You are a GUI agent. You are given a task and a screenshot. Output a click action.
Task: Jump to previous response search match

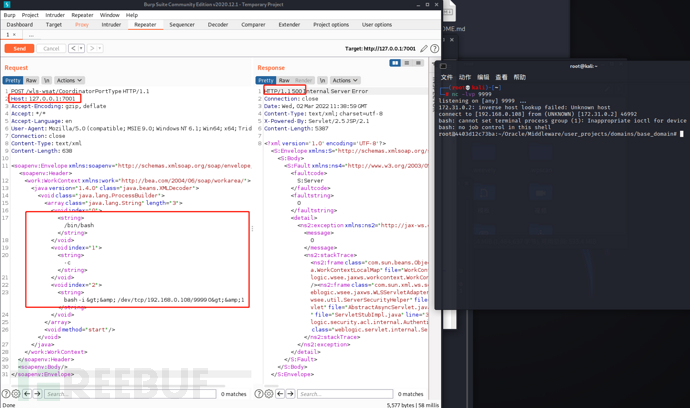[280, 394]
